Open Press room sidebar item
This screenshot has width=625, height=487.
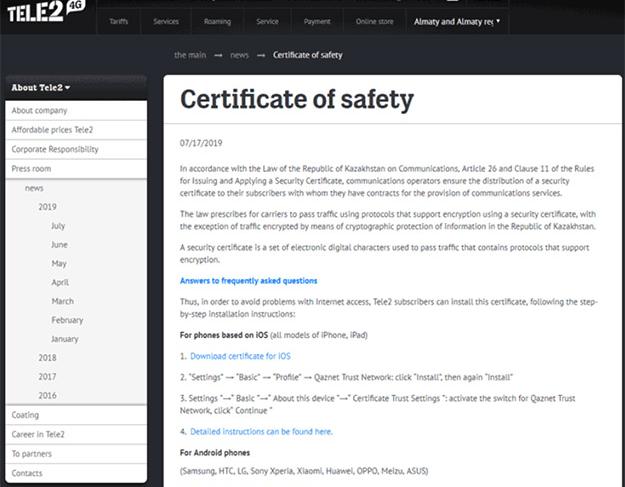[76, 169]
